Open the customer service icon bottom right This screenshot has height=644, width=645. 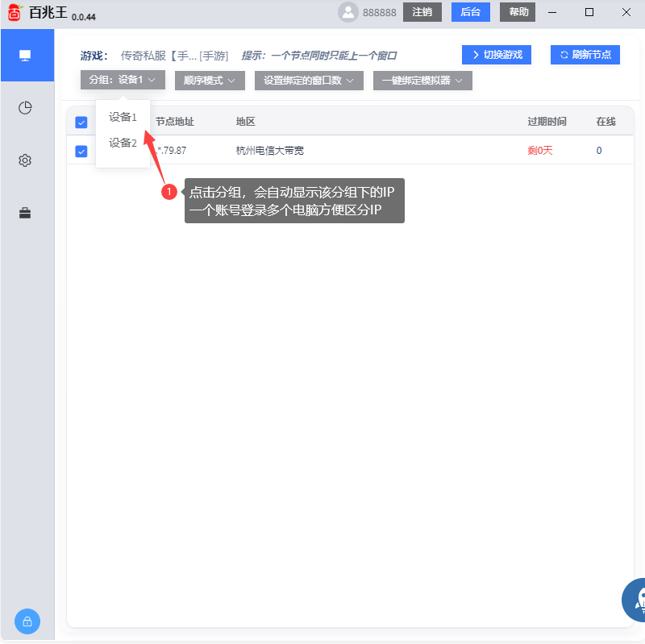pos(637,600)
